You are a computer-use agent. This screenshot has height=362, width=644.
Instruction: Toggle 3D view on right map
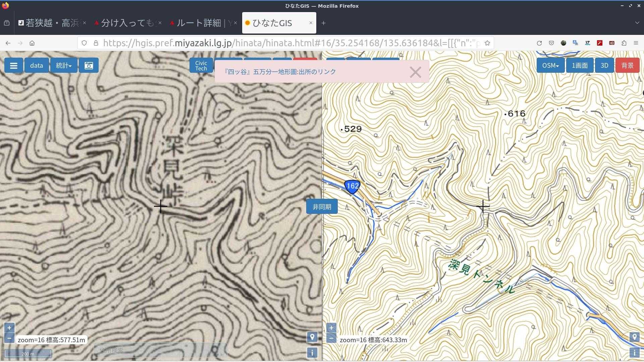[x=604, y=65]
